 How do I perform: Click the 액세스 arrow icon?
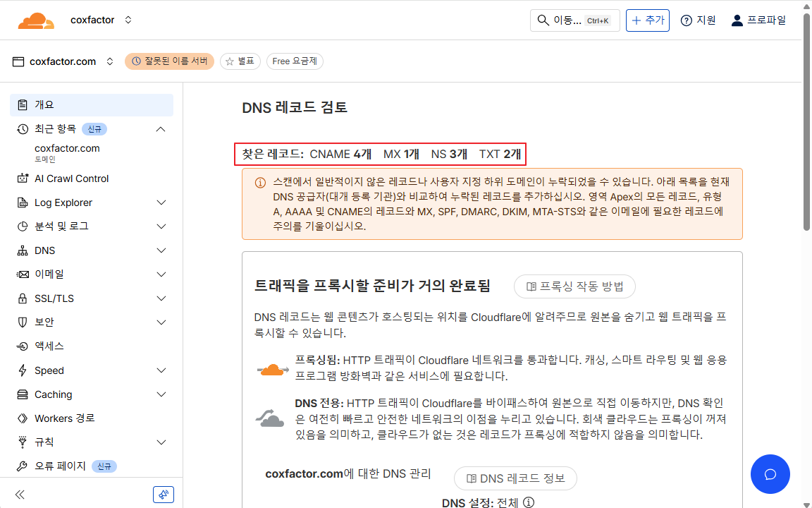click(23, 346)
